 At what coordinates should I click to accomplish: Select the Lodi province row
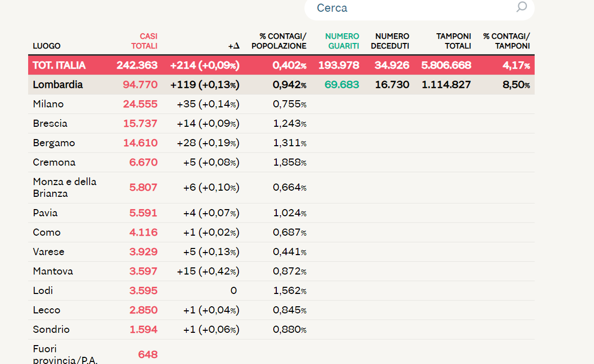pos(281,290)
